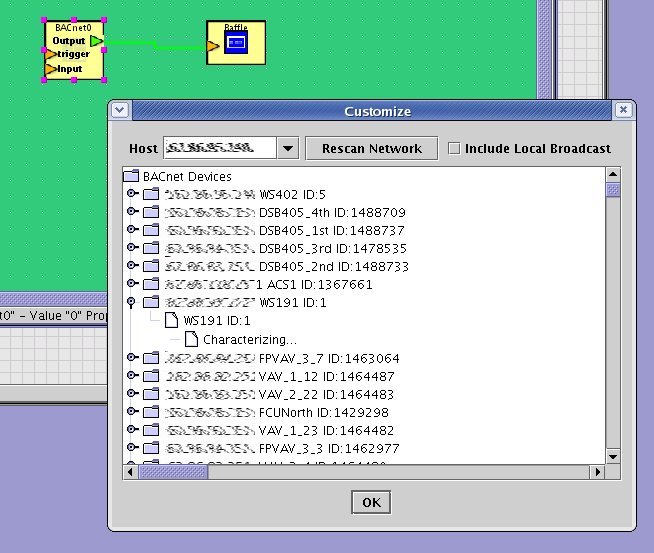The width and height of the screenshot is (654, 553).
Task: Expand the FPVAV_3_3 tree node
Action: (x=132, y=447)
